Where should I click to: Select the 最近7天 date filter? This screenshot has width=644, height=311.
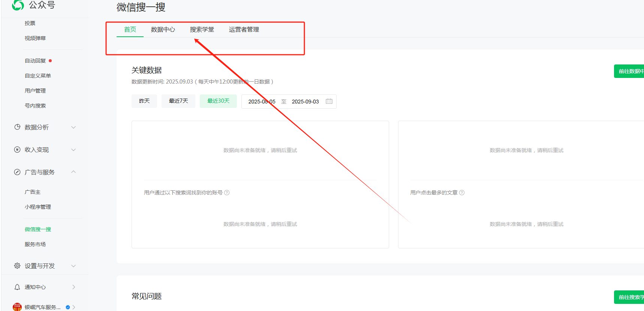(178, 101)
